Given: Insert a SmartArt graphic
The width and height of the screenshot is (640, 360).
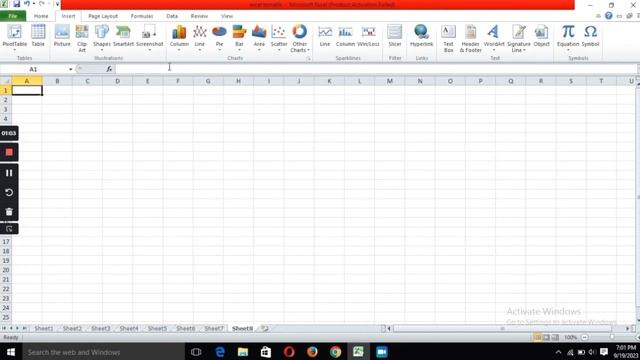Looking at the screenshot, I should (123, 36).
